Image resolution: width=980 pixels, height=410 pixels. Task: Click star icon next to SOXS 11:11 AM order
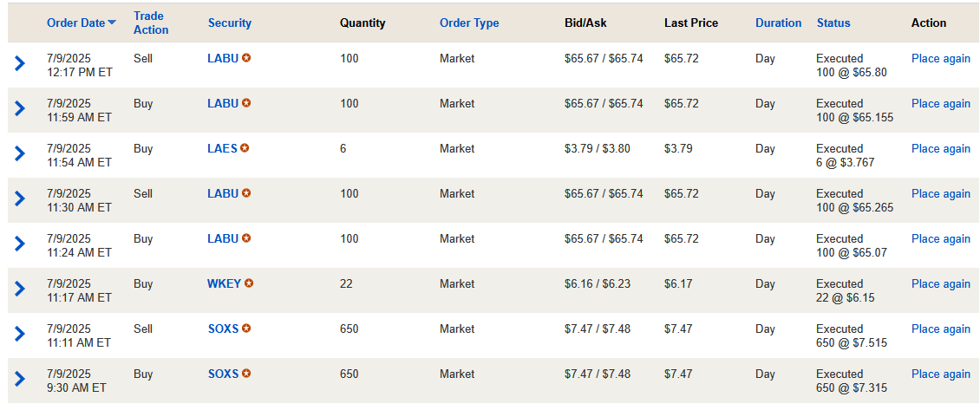(246, 329)
